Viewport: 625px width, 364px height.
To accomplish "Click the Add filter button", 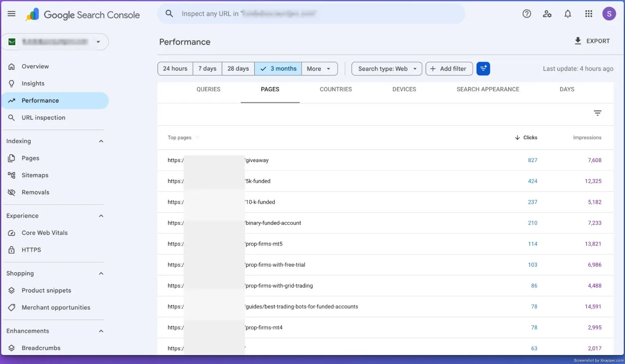I will pyautogui.click(x=449, y=69).
